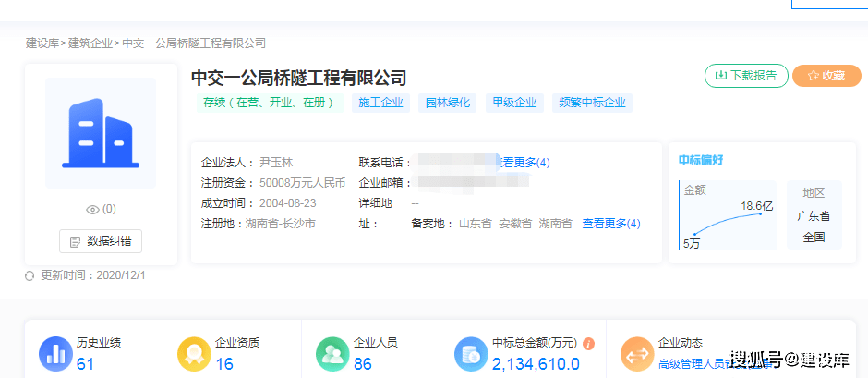This screenshot has height=378, width=868.
Task: Click registration place 湖南省-长沙市
Action: point(280,224)
